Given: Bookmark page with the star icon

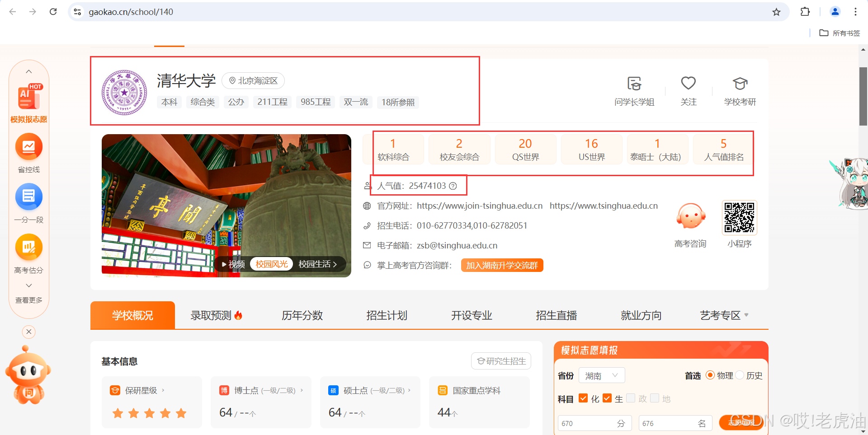Looking at the screenshot, I should (x=776, y=12).
